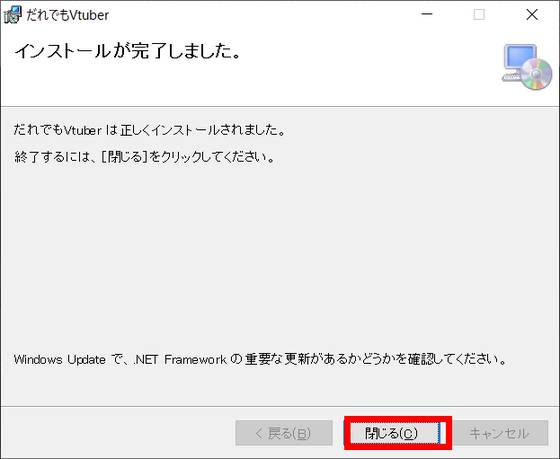Image resolution: width=560 pixels, height=459 pixels.
Task: Click the greyed-out キャンセル button
Action: [500, 433]
